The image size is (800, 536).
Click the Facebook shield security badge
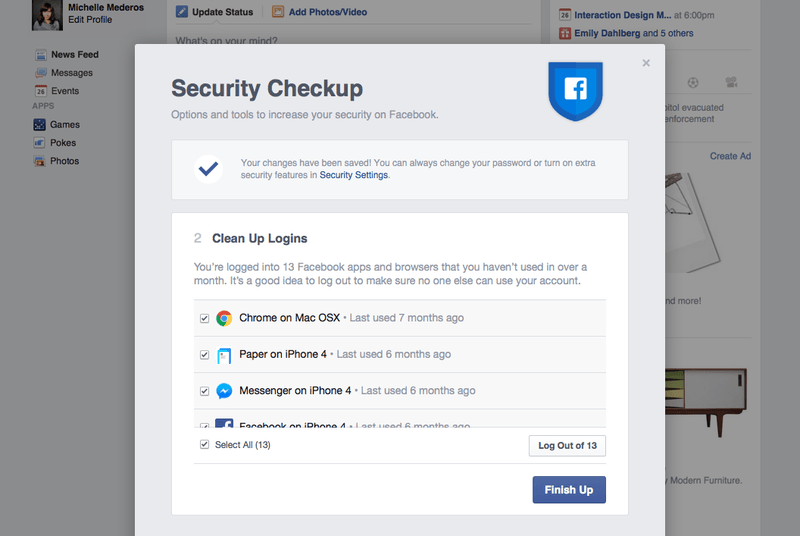(x=575, y=90)
